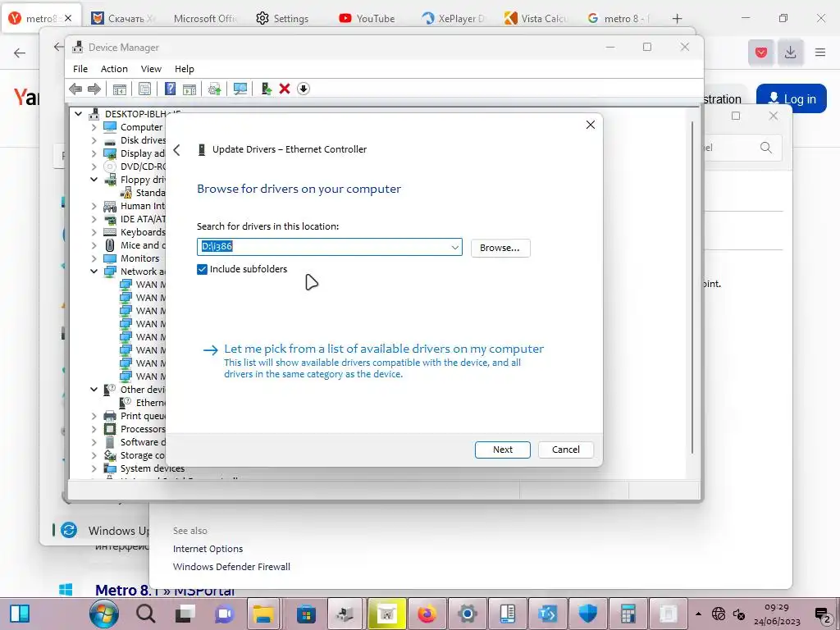The width and height of the screenshot is (840, 630).
Task: Open the Properties toolbar icon in Device Manager
Action: click(x=144, y=89)
